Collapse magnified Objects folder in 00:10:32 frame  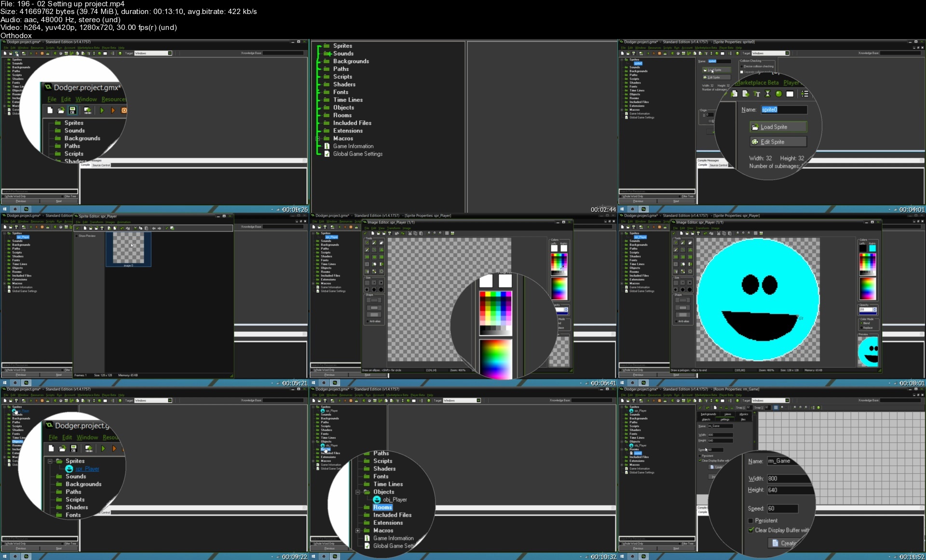(357, 492)
